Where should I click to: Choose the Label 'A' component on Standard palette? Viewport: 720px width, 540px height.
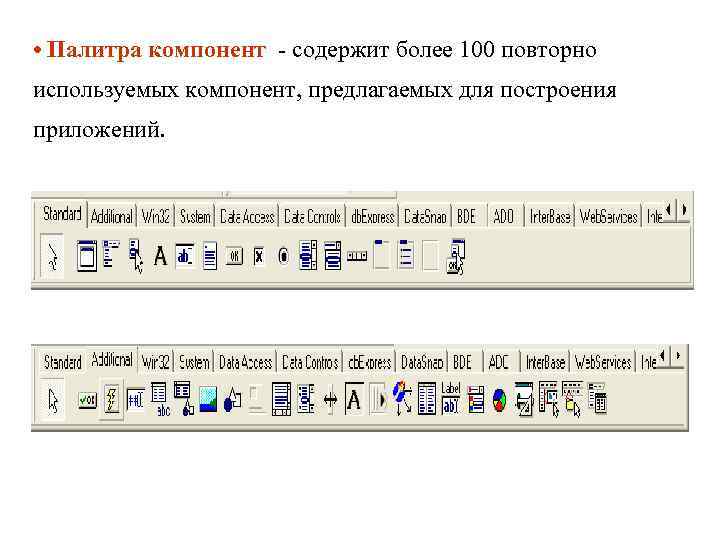coord(160,256)
